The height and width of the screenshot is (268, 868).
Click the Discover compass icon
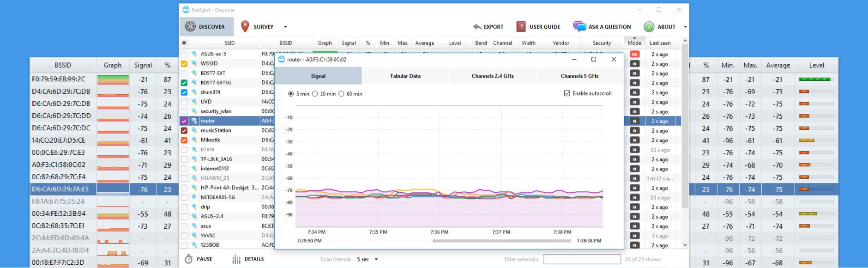(190, 26)
